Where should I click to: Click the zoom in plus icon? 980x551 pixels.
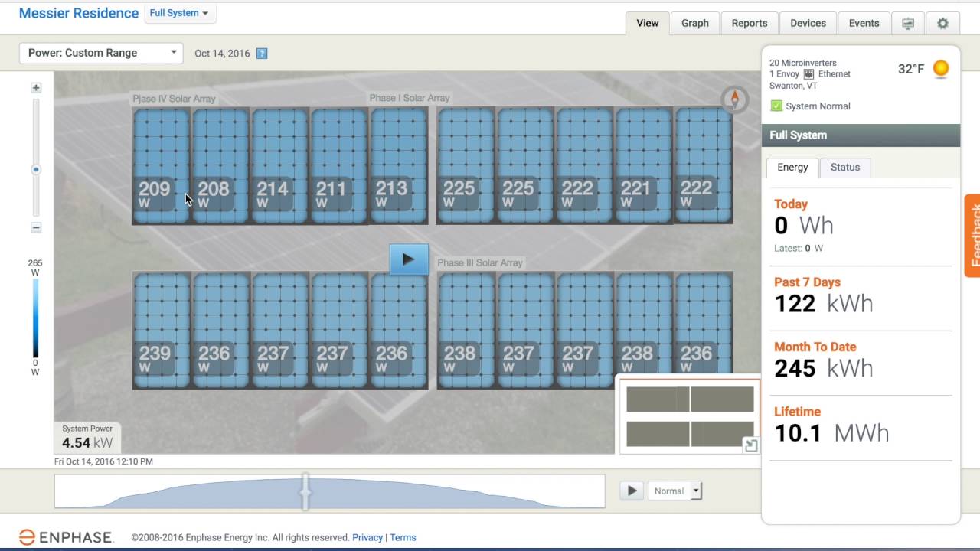pos(36,88)
